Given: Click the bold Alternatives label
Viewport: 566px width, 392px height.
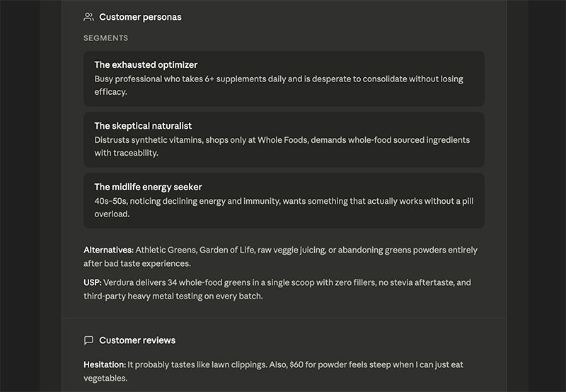Looking at the screenshot, I should tap(108, 250).
